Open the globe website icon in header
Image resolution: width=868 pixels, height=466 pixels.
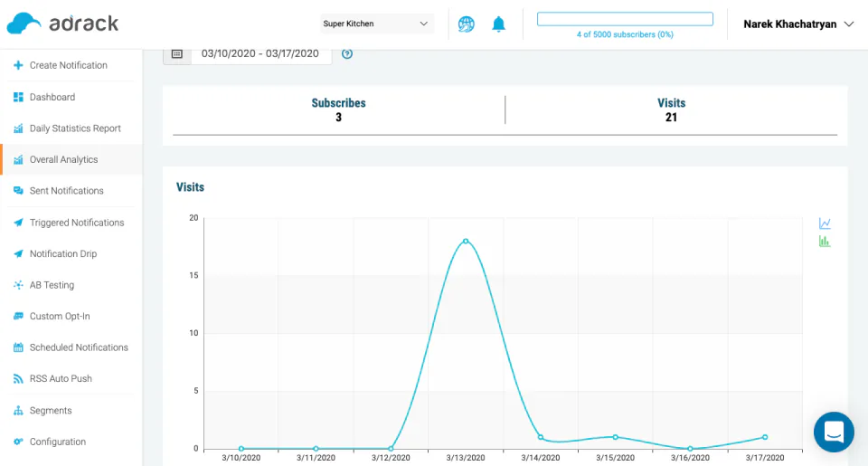(467, 24)
